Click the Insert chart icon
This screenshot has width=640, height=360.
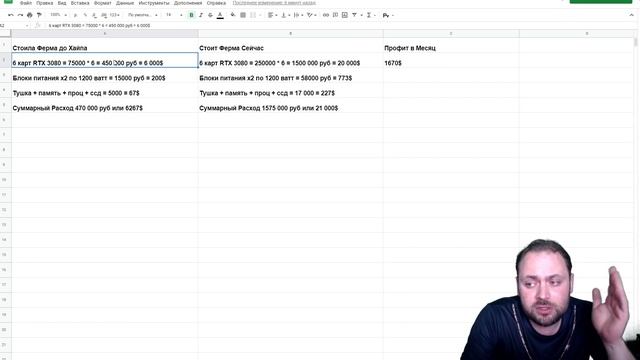[x=345, y=15]
